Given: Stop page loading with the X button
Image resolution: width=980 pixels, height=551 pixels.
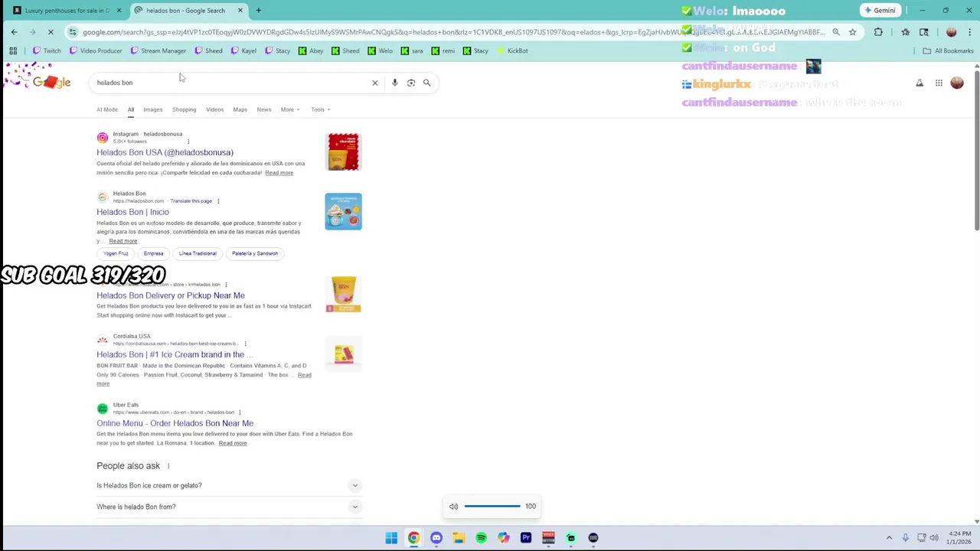Looking at the screenshot, I should tap(51, 32).
